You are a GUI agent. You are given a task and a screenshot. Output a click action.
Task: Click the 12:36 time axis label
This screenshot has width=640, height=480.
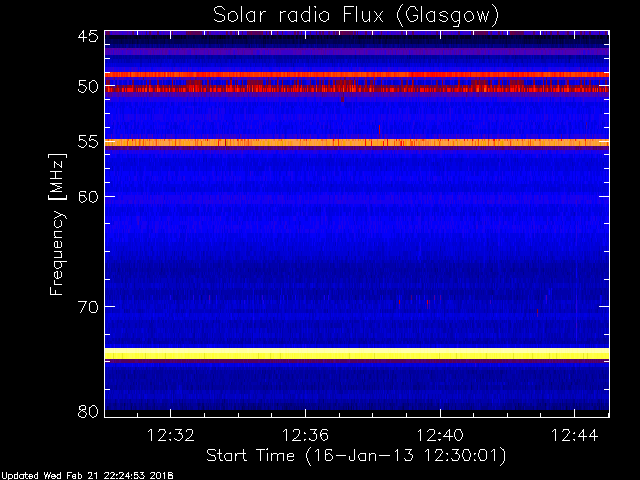point(305,435)
